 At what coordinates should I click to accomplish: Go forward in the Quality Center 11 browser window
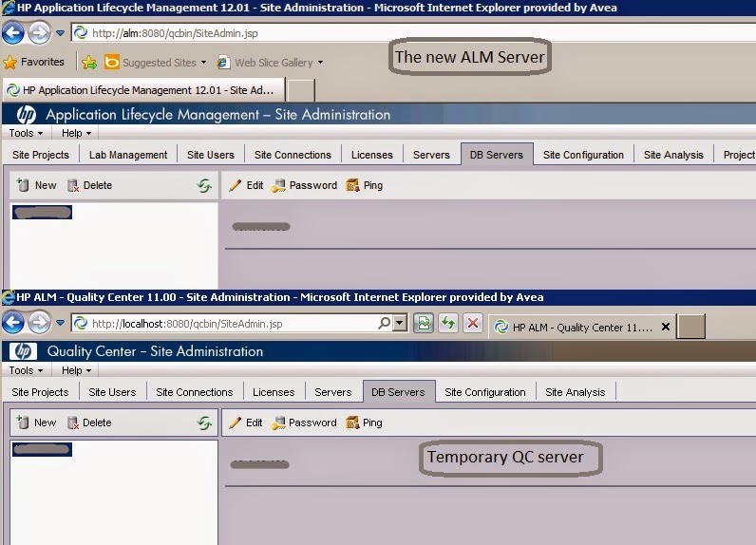(39, 323)
